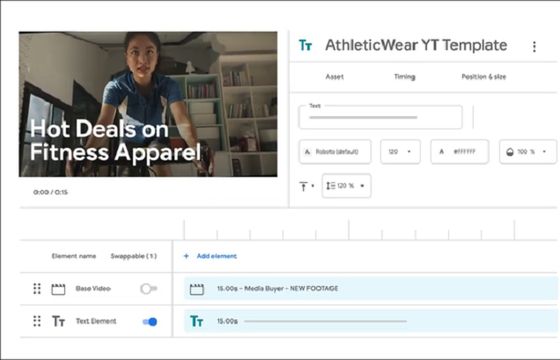Click the #FFFFFF text color field
Screen dimensions: 560x360
[x=460, y=152]
